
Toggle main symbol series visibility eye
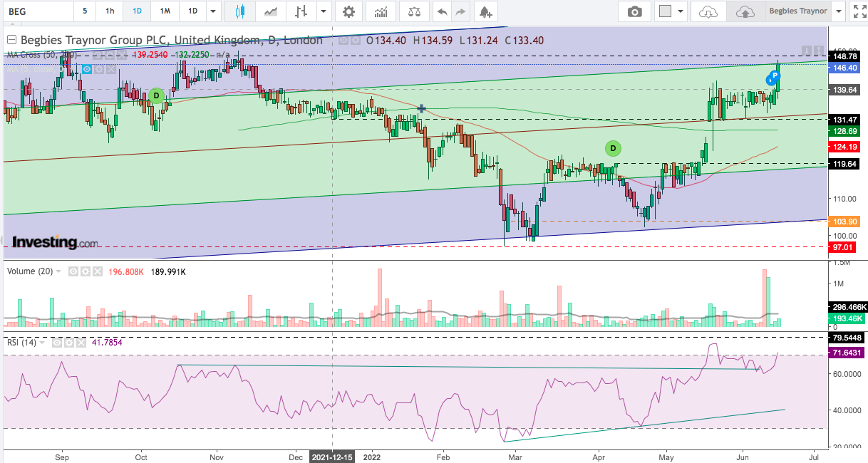pos(343,41)
